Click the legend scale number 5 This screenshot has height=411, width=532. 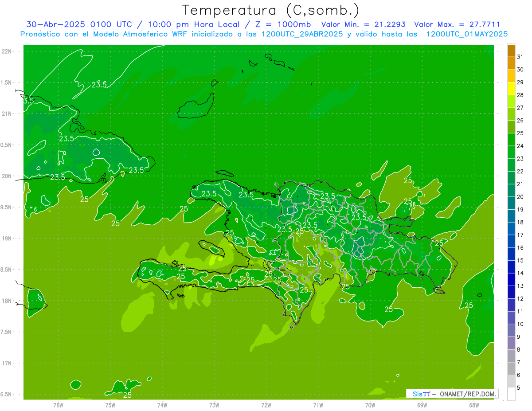(519, 388)
